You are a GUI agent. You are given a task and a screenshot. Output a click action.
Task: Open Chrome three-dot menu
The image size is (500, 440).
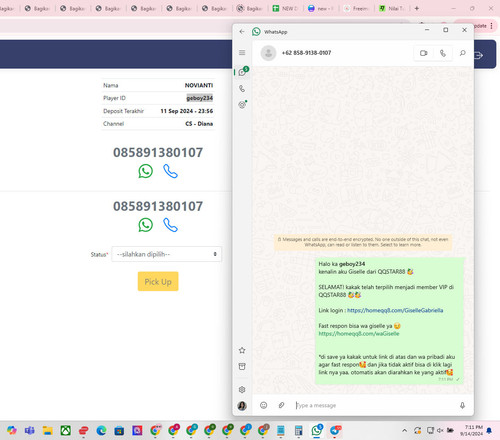coord(492,26)
